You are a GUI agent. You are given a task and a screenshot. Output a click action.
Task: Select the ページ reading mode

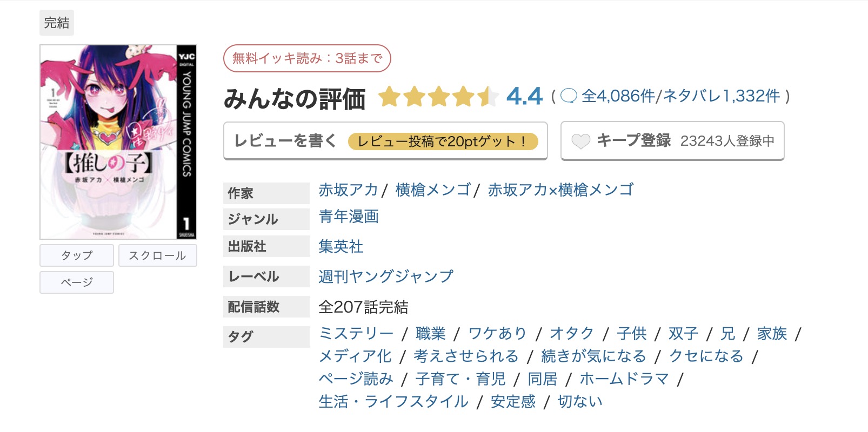pos(76,282)
